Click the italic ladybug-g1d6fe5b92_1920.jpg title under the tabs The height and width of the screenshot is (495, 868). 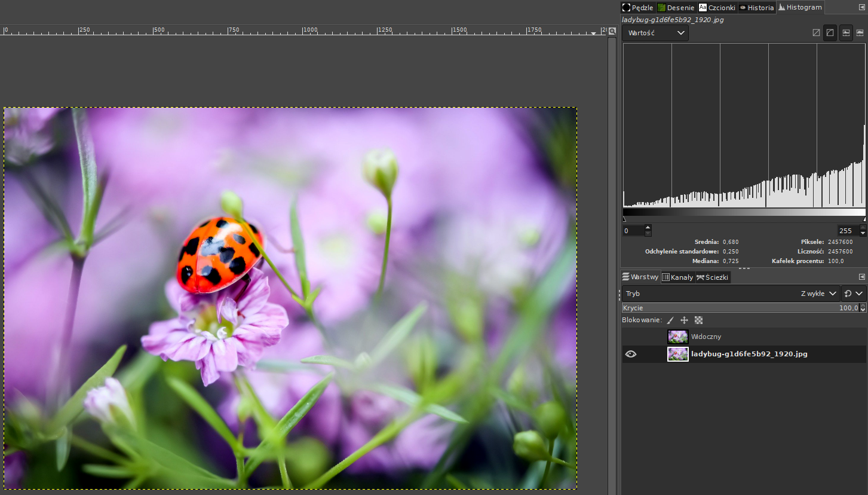673,20
